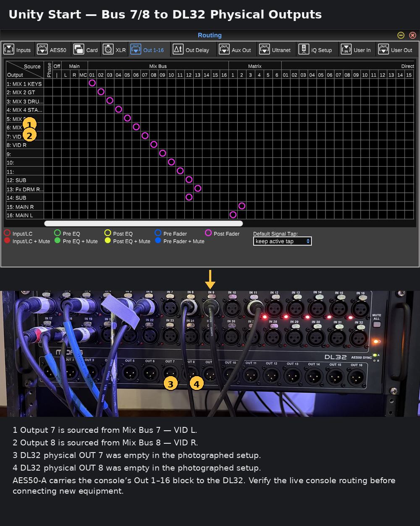Toggle Mix Bus 08 routing for VID R
The width and height of the screenshot is (420, 526).
point(154,144)
